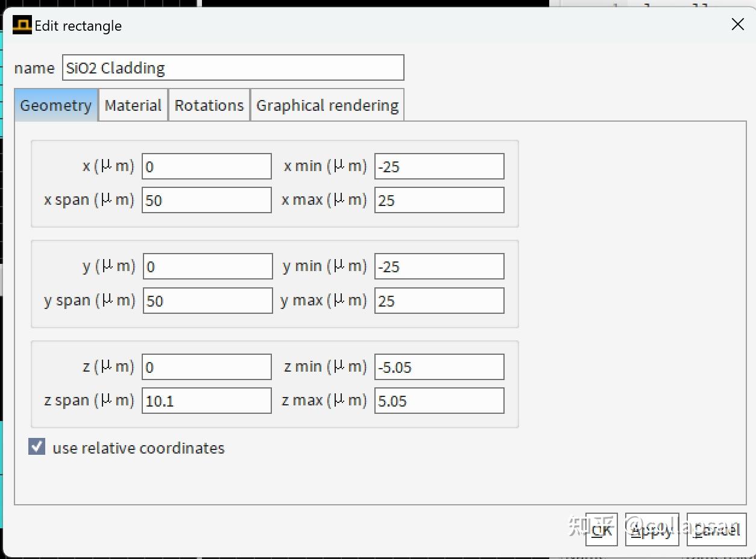
Task: Click the z max field showing 5.05
Action: click(439, 400)
